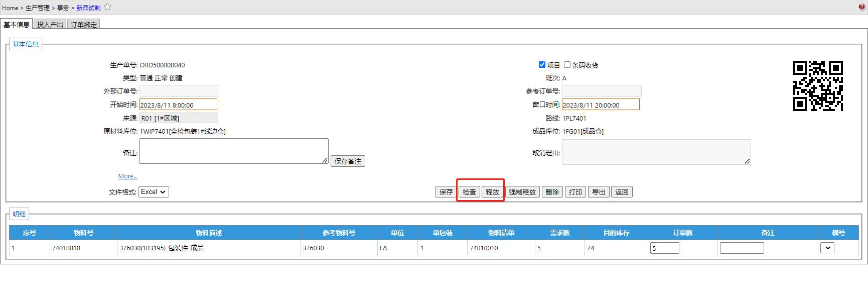This screenshot has height=297, width=868.
Task: Click the 返回 button
Action: coord(622,192)
